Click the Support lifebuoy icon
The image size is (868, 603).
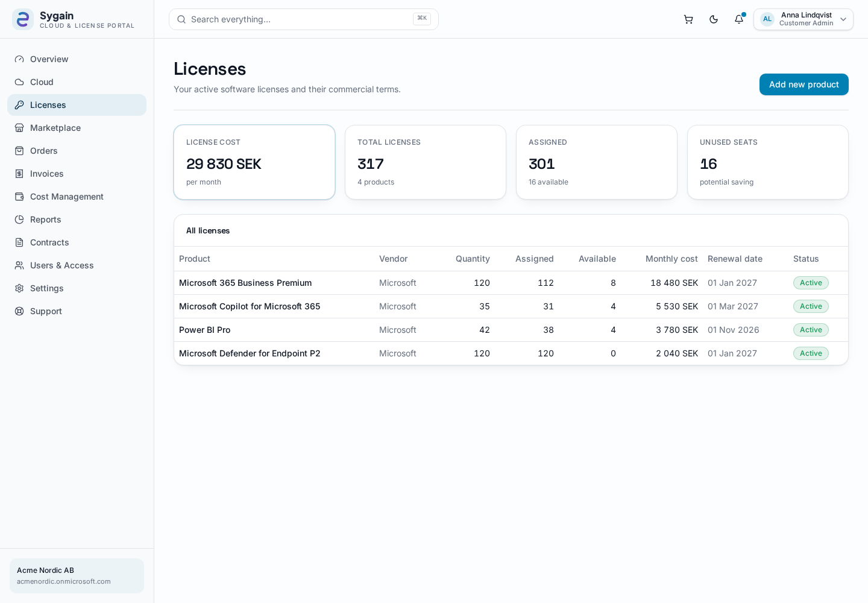(x=19, y=311)
